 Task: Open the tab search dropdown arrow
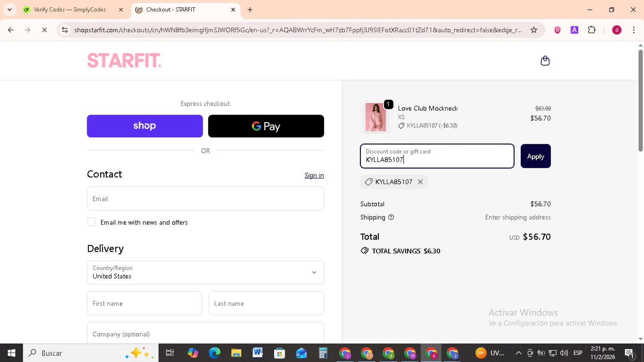[9, 9]
